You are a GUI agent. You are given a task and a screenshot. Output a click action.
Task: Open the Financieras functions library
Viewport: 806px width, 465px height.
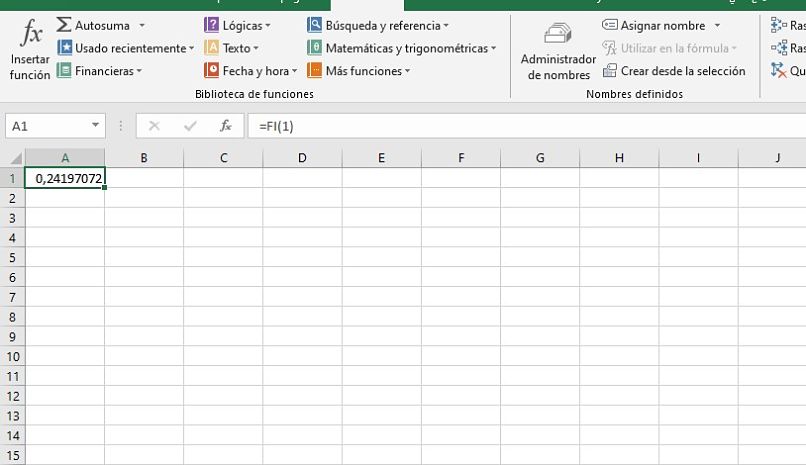[100, 71]
